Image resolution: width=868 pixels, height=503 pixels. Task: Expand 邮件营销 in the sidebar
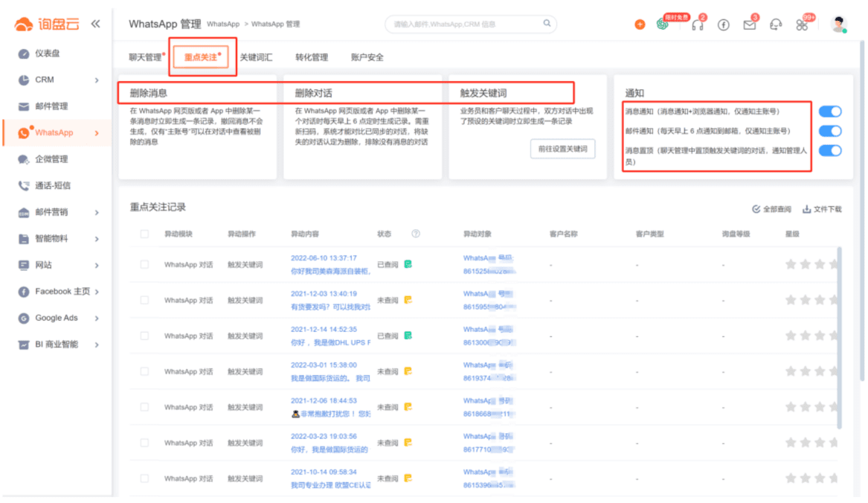point(97,212)
